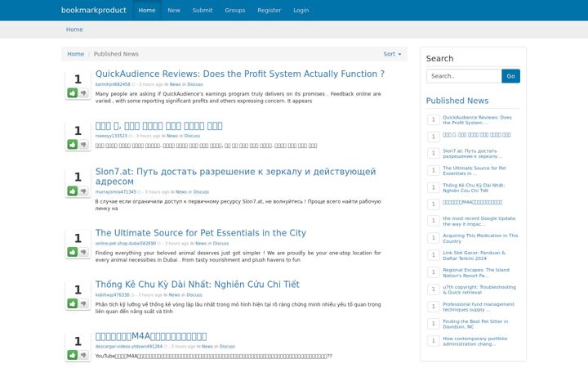Image resolution: width=588 pixels, height=368 pixels.
Task: Downvote the Pet Essentials post
Action: [83, 252]
